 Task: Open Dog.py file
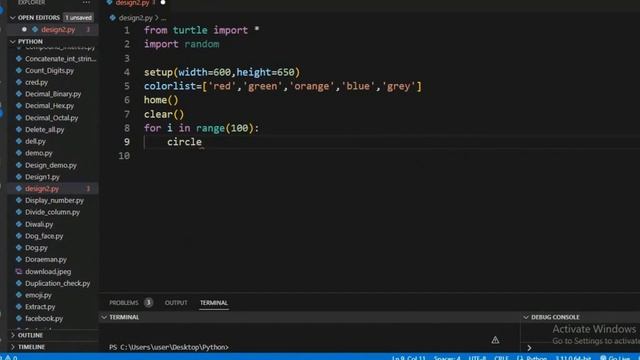(36, 248)
